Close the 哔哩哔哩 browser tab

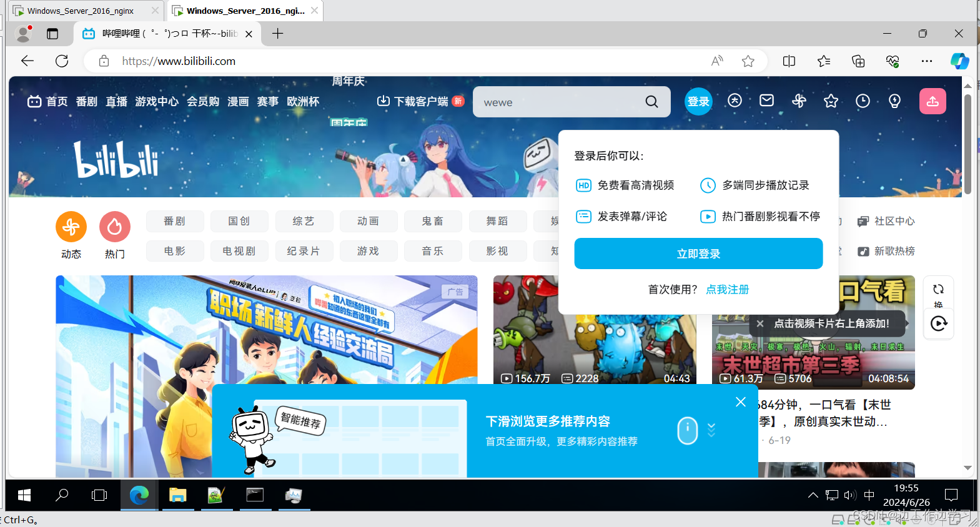[x=249, y=34]
